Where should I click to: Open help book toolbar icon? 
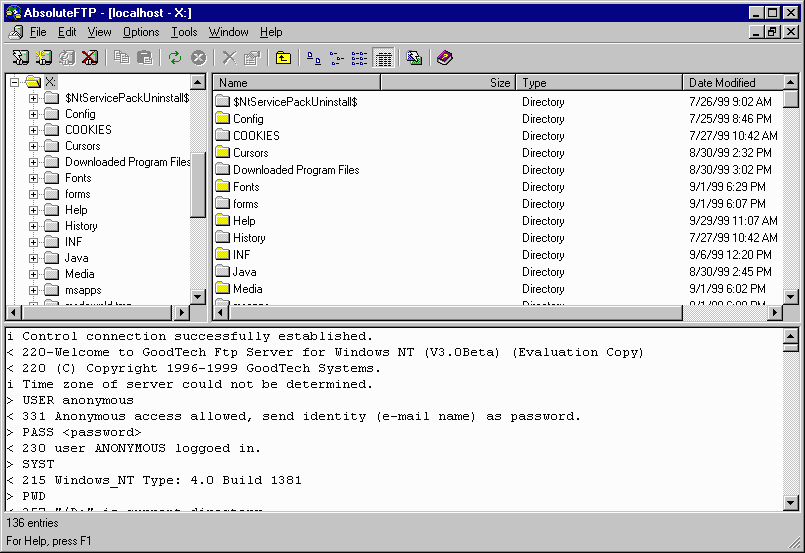coord(445,58)
